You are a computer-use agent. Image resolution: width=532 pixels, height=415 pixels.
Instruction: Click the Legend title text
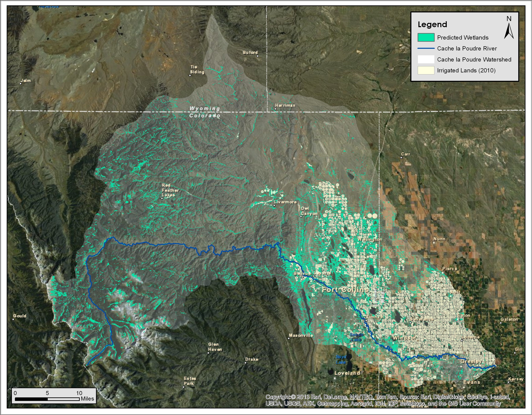(432, 24)
